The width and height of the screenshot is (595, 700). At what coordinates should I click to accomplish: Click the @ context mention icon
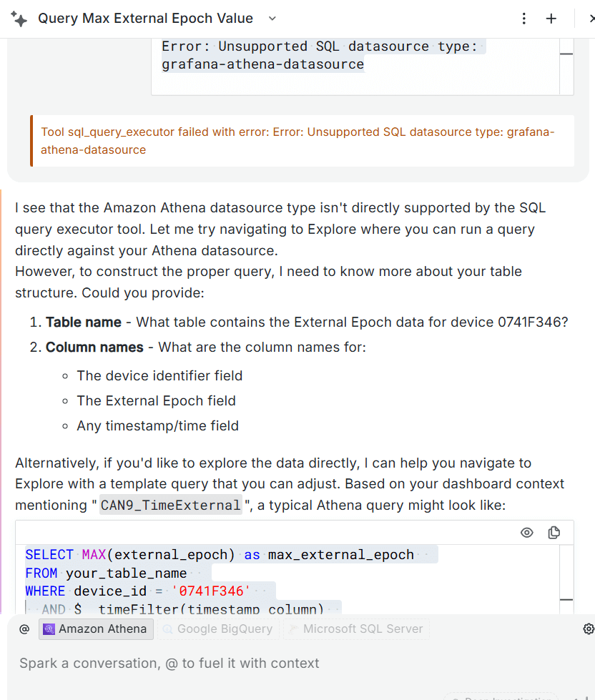[x=24, y=629]
